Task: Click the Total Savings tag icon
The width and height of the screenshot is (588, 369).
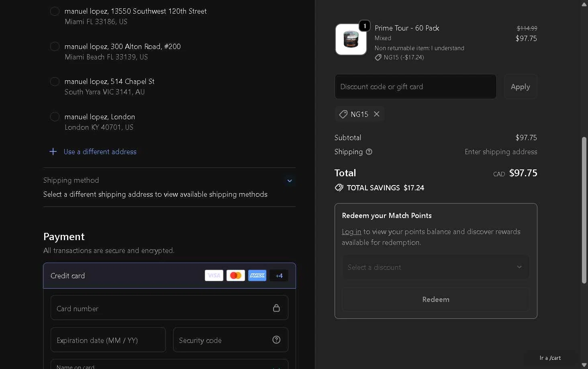Action: click(x=339, y=188)
